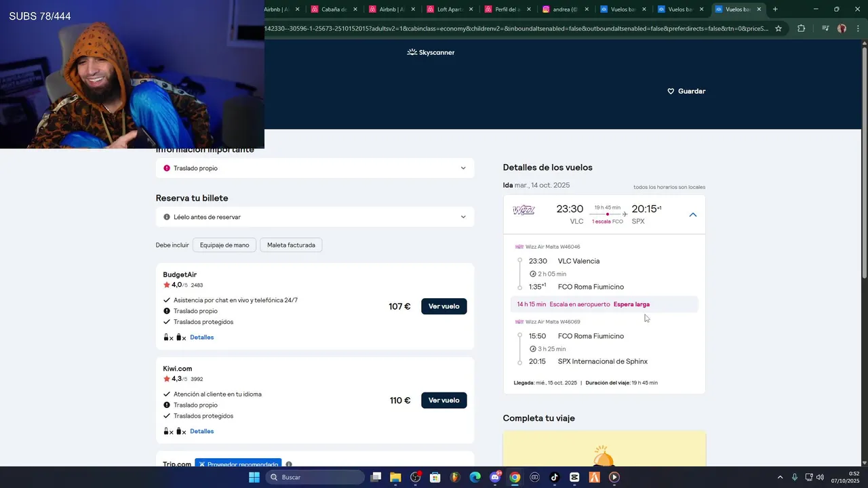868x488 pixels.
Task: Close the andrea Instagram tab
Action: (x=587, y=9)
